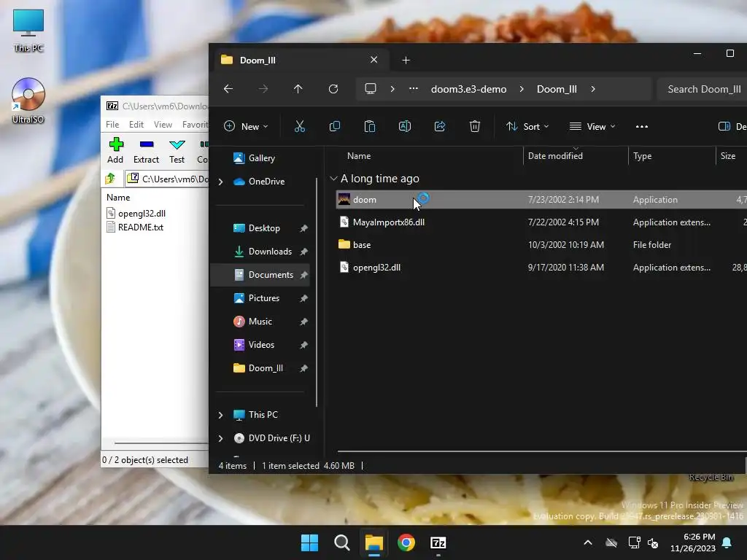The width and height of the screenshot is (747, 560).
Task: Sort by the Name column header
Action: point(359,156)
